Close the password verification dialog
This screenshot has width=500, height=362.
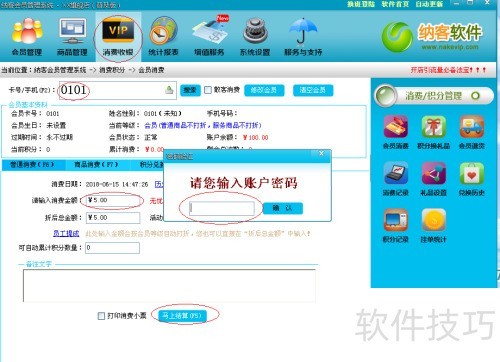[321, 153]
